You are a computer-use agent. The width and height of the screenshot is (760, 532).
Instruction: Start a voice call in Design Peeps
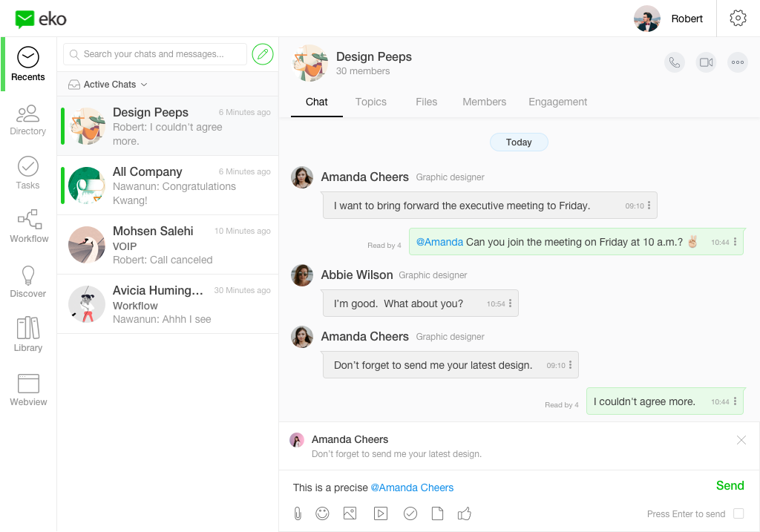(x=674, y=63)
